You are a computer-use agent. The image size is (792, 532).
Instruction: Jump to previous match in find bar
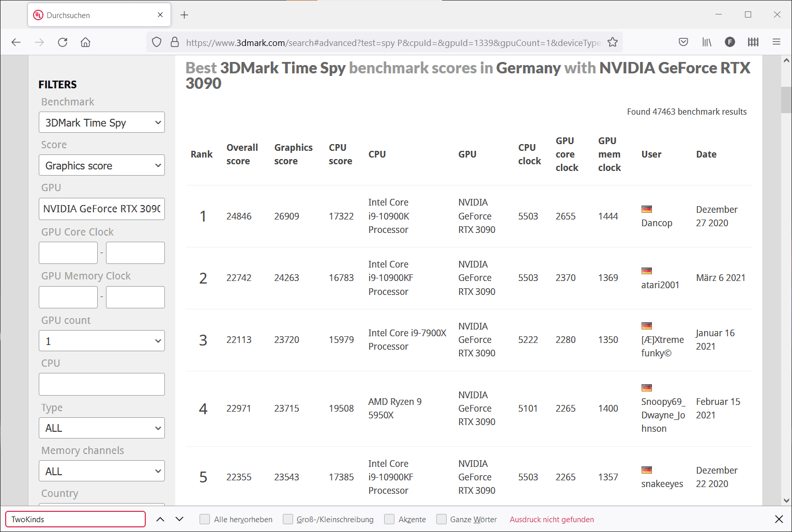point(160,519)
